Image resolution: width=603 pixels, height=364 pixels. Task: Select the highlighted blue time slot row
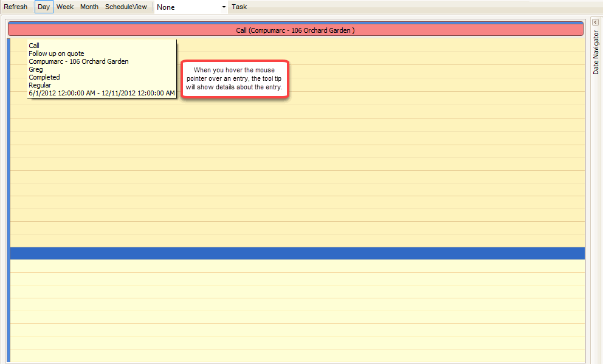pyautogui.click(x=297, y=253)
